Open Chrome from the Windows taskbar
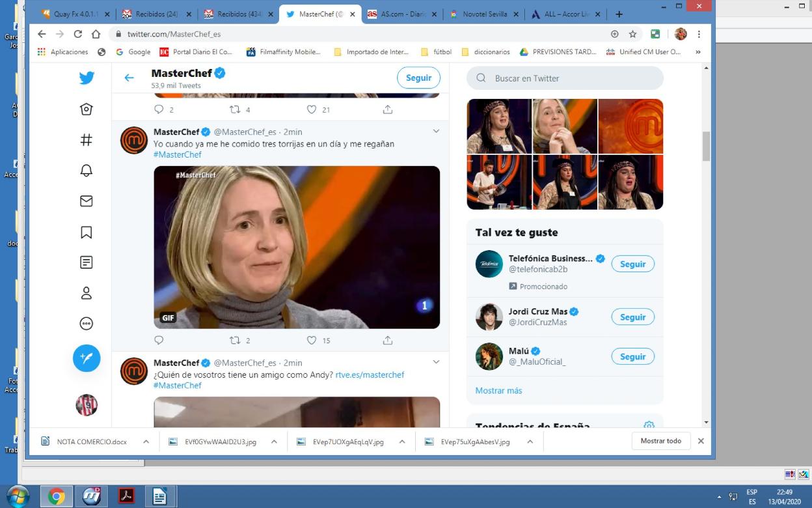 (x=57, y=497)
